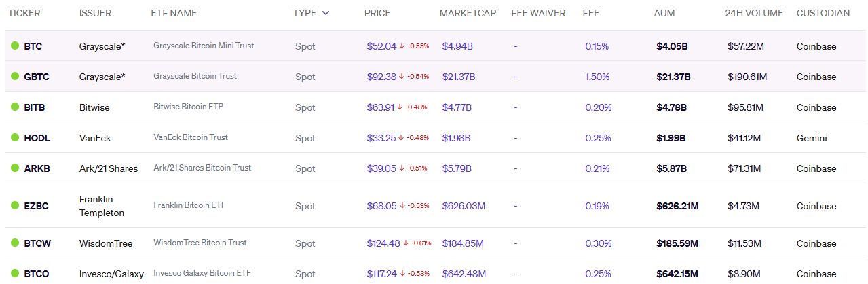Select the Franklin Bitcoin ETF row name
The height and width of the screenshot is (284, 868).
[x=189, y=205]
